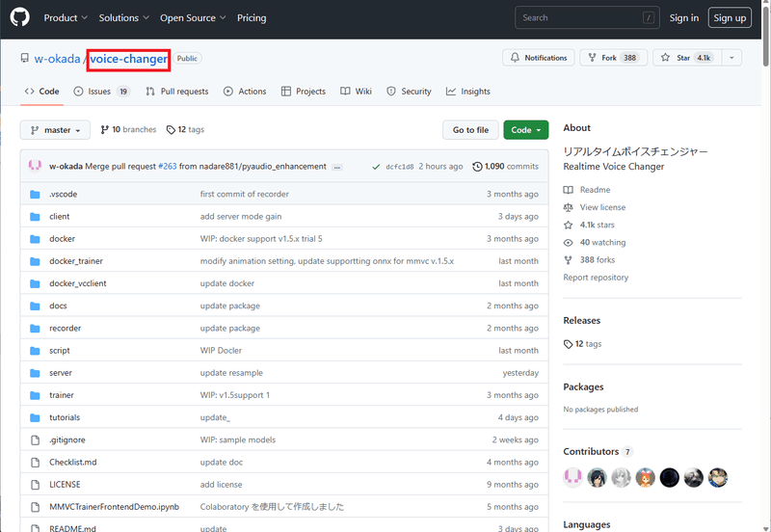The height and width of the screenshot is (532, 771).
Task: Open the LICENSE file
Action: pos(65,485)
